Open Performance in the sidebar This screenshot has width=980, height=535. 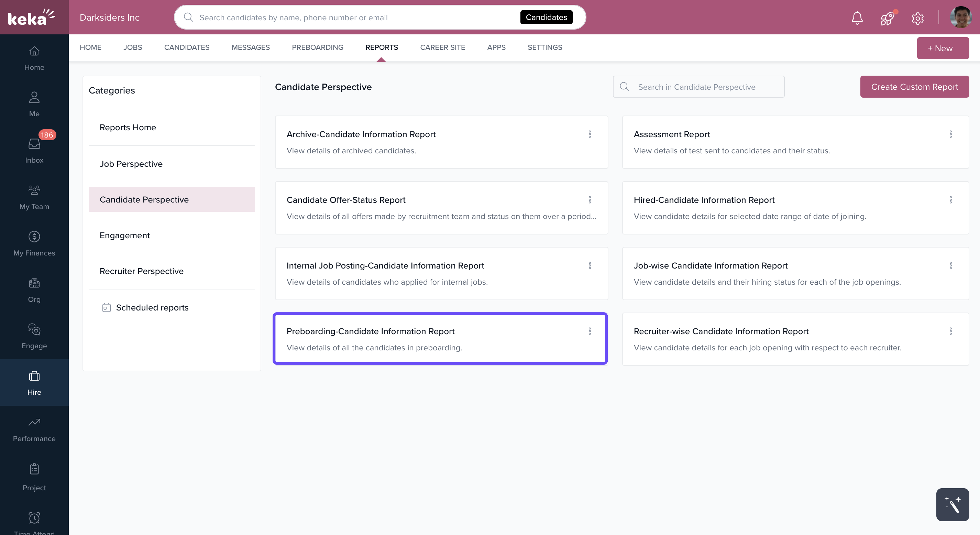pos(34,429)
